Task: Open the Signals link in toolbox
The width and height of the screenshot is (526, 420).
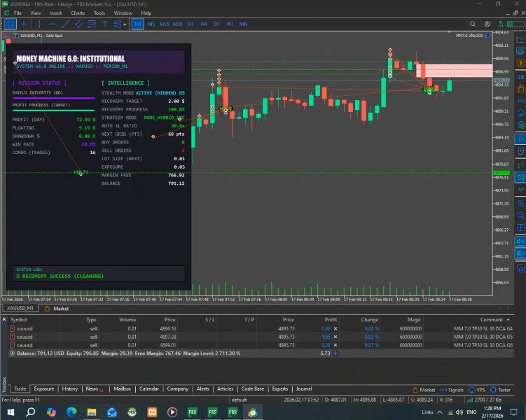Action: [452, 390]
